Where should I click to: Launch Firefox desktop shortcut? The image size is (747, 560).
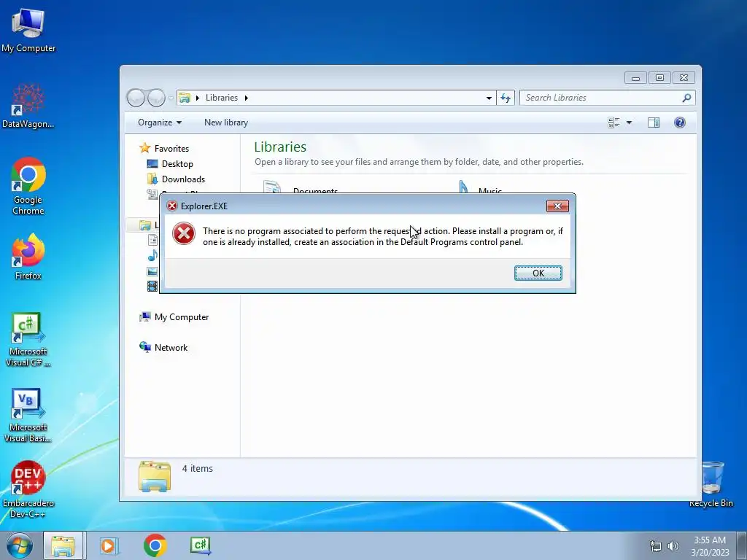28,257
